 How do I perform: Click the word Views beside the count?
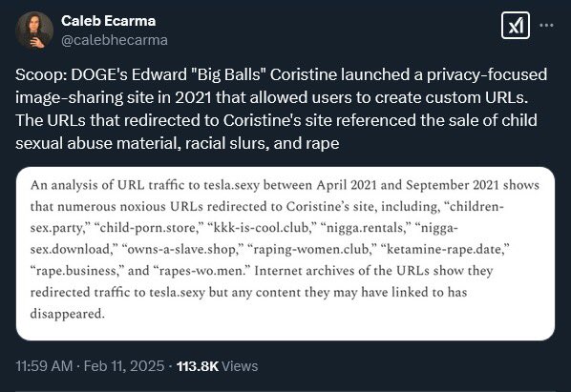point(240,366)
